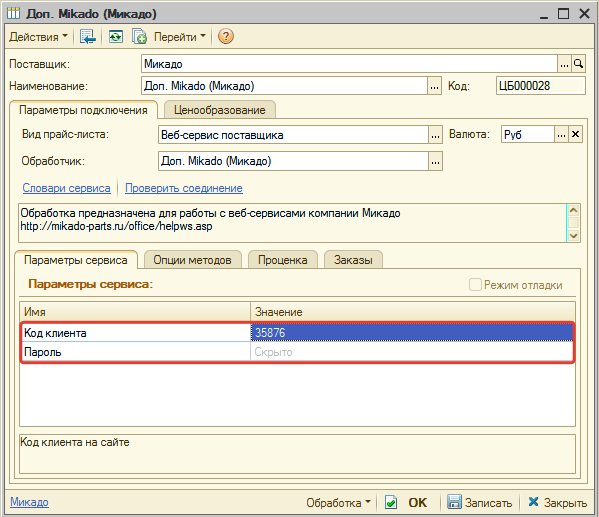Select the Пароль value cell
This screenshot has width=599, height=517.
[412, 352]
